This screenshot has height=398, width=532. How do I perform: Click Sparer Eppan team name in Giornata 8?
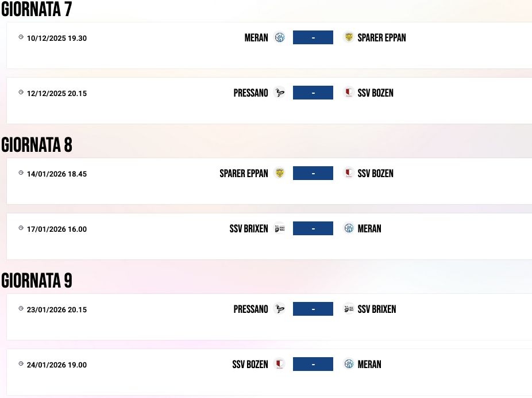pyautogui.click(x=244, y=173)
